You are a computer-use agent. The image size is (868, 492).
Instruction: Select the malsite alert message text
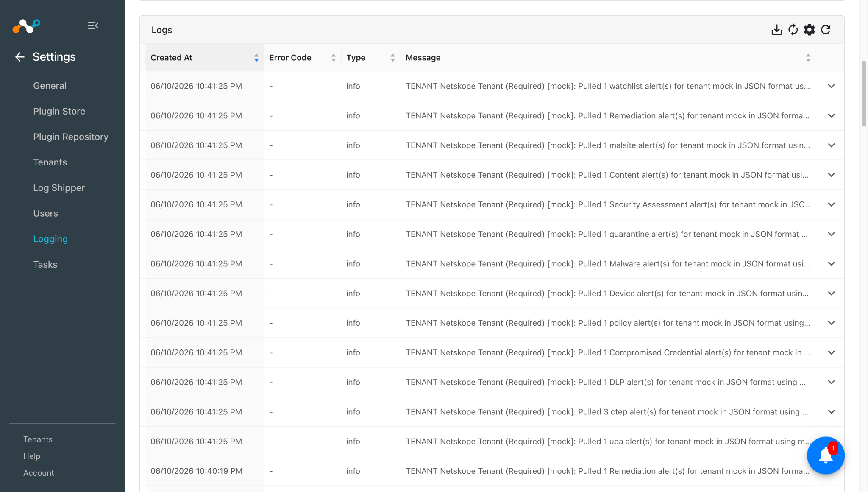point(608,145)
